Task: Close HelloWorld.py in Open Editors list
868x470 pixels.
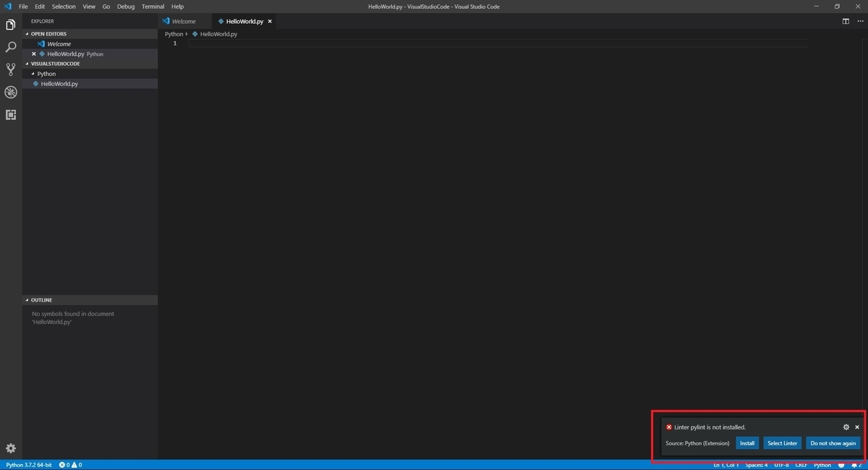Action: tap(34, 54)
